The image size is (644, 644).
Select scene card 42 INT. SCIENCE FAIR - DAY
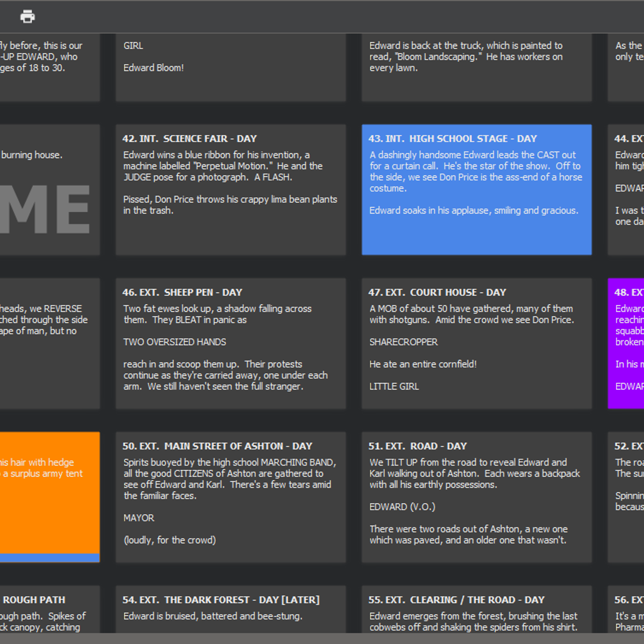pos(231,190)
